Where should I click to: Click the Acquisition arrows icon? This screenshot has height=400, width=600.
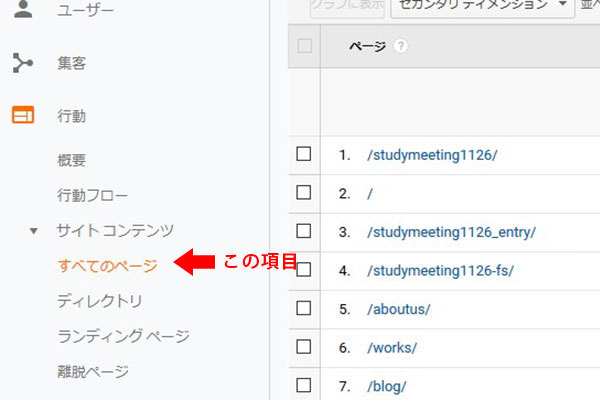point(22,64)
